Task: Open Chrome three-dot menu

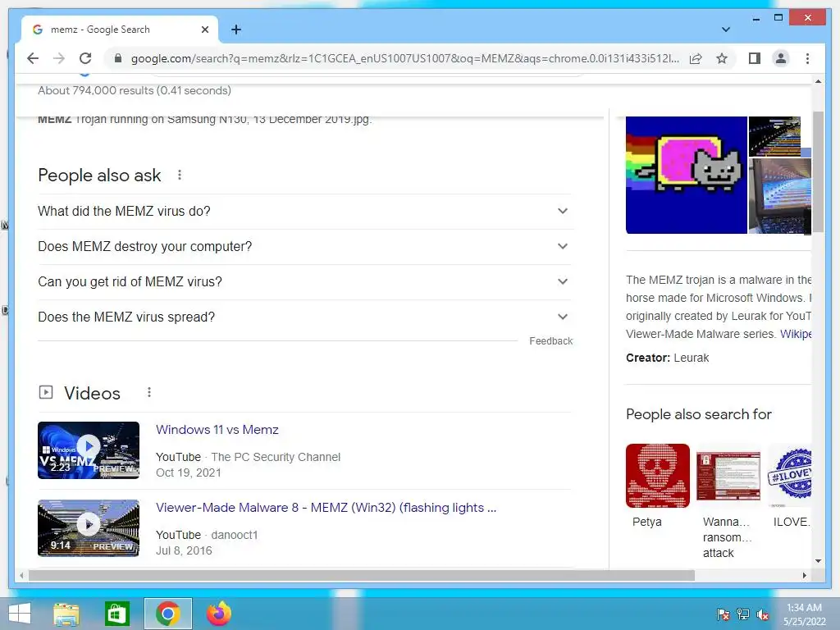Action: click(x=807, y=58)
